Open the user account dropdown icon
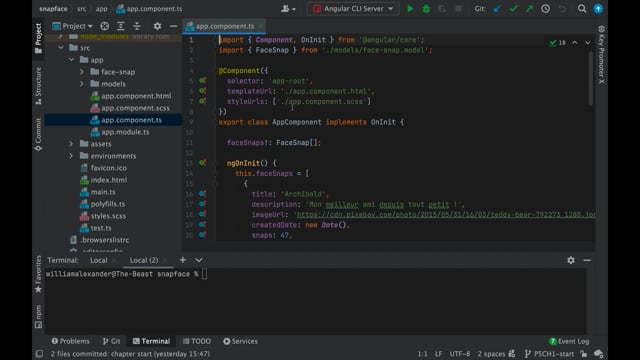640x360 pixels. pyautogui.click(x=288, y=9)
